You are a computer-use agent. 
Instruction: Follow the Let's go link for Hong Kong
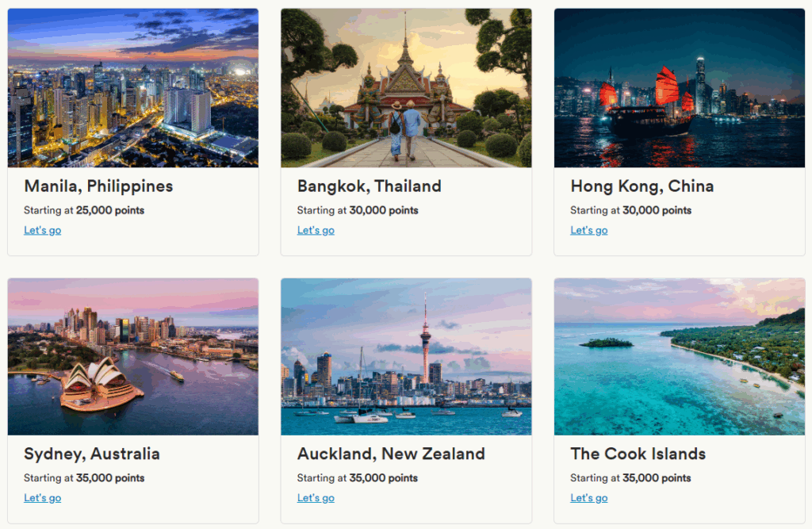pyautogui.click(x=588, y=230)
